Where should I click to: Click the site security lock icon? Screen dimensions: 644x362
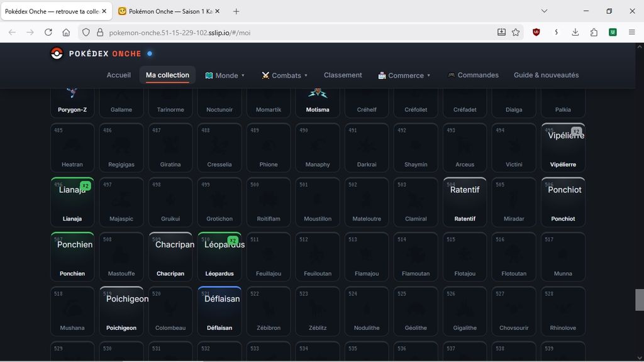coord(100,33)
